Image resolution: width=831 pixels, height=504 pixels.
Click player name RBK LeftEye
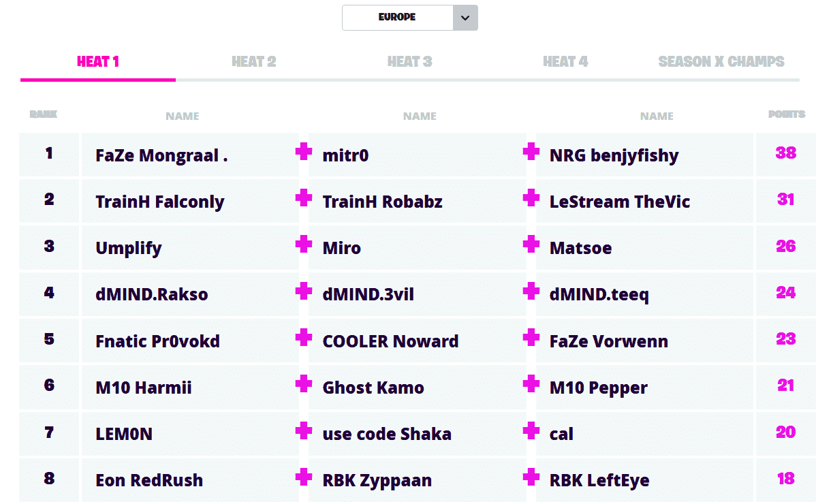[599, 480]
